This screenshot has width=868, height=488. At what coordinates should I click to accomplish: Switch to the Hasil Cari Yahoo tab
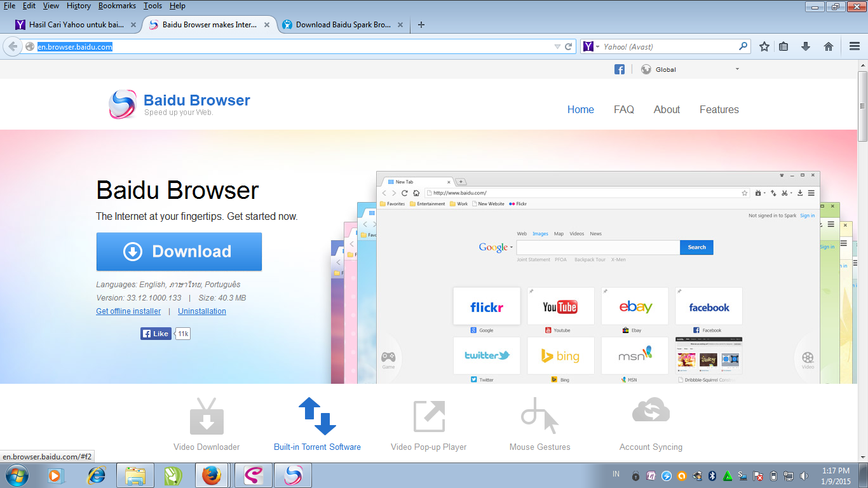[76, 25]
